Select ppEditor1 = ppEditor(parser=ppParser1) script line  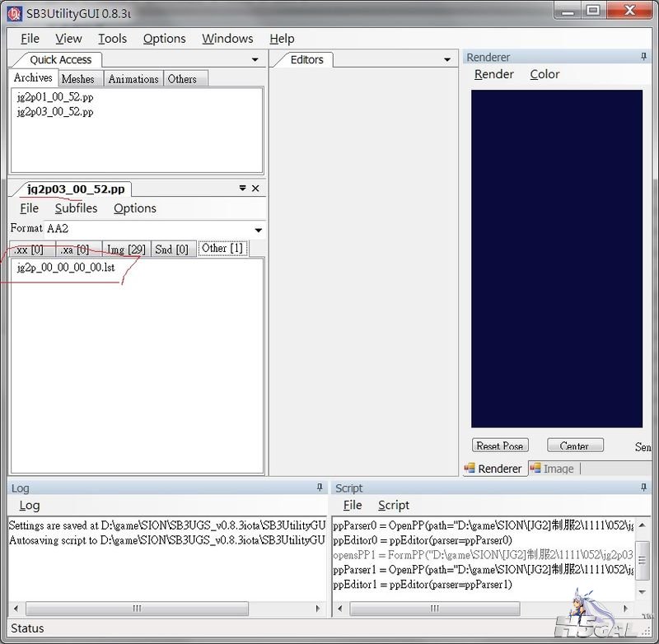423,585
